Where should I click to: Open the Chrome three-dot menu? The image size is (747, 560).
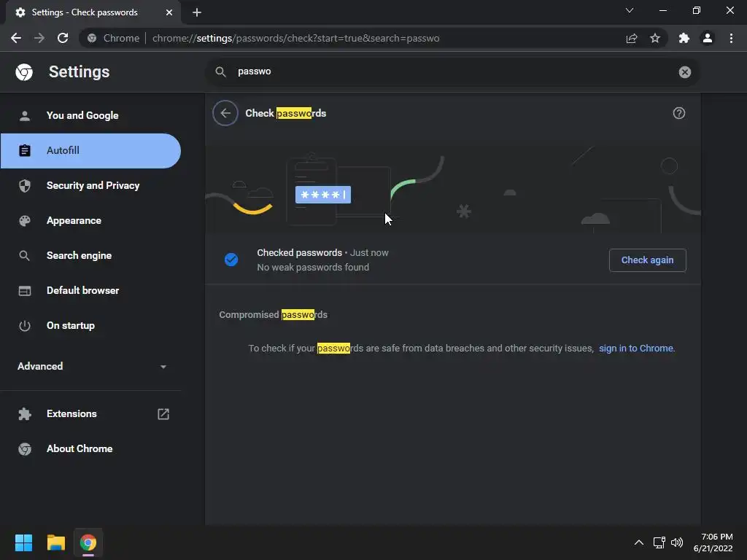(x=731, y=38)
